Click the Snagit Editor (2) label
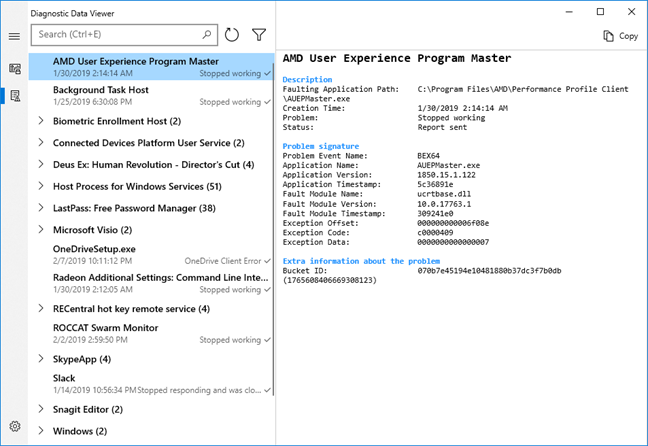Image resolution: width=648 pixels, height=446 pixels. [x=88, y=409]
